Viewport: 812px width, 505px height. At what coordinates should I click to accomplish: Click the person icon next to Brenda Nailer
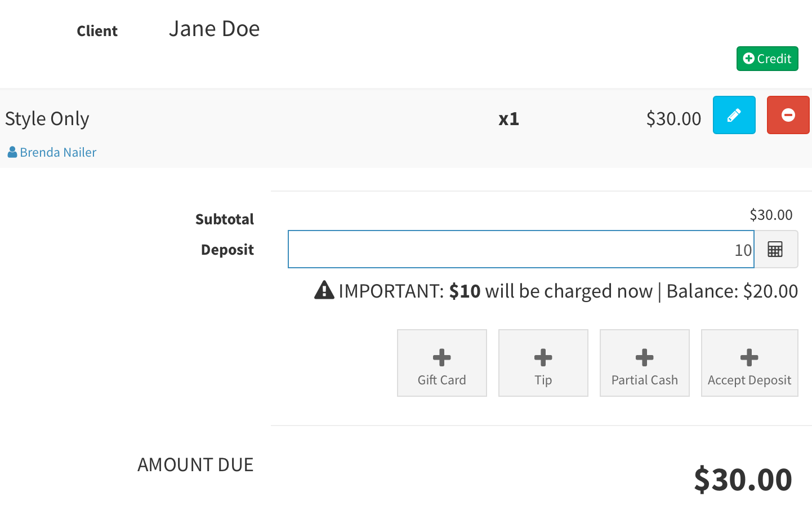point(12,152)
